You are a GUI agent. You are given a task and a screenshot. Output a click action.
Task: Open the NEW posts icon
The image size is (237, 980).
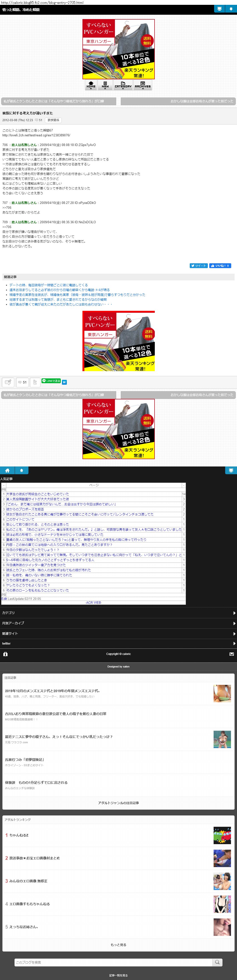pyautogui.click(x=105, y=85)
